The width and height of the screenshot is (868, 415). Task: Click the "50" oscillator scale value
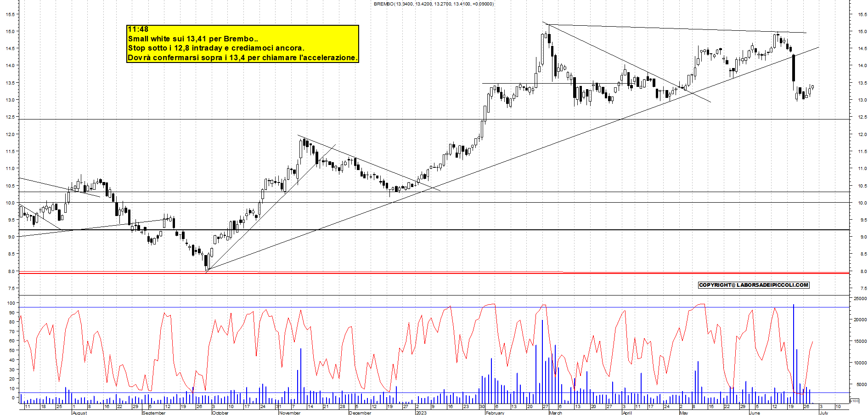pos(11,350)
